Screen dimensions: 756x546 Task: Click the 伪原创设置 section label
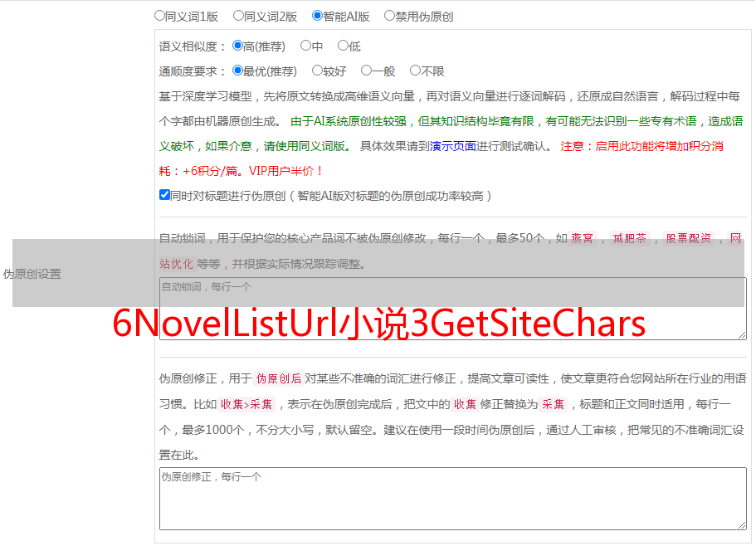pyautogui.click(x=32, y=274)
